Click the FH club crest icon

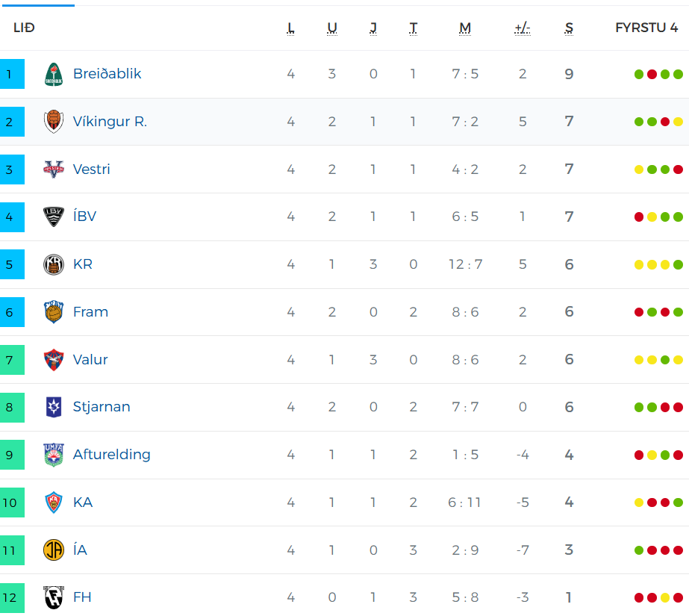pyautogui.click(x=54, y=597)
